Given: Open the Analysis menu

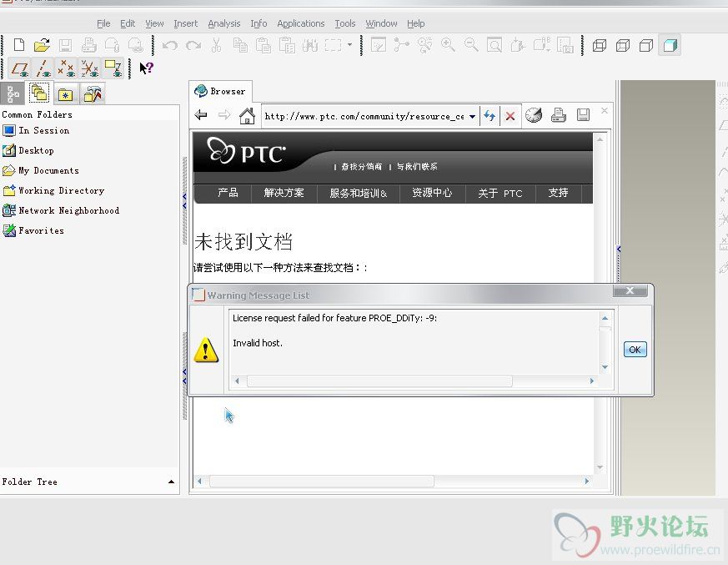Looking at the screenshot, I should [x=223, y=23].
